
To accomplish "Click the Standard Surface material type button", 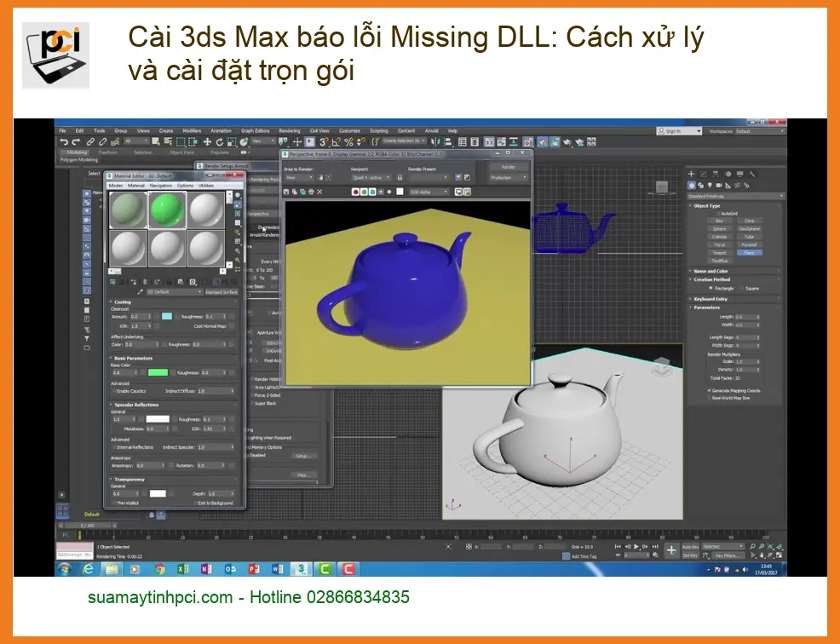I will click(x=222, y=292).
